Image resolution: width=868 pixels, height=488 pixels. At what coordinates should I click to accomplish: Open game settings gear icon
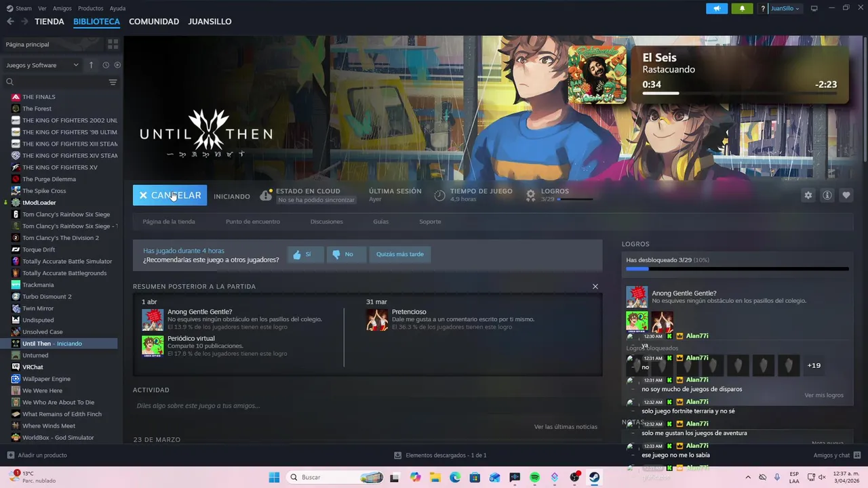point(808,195)
